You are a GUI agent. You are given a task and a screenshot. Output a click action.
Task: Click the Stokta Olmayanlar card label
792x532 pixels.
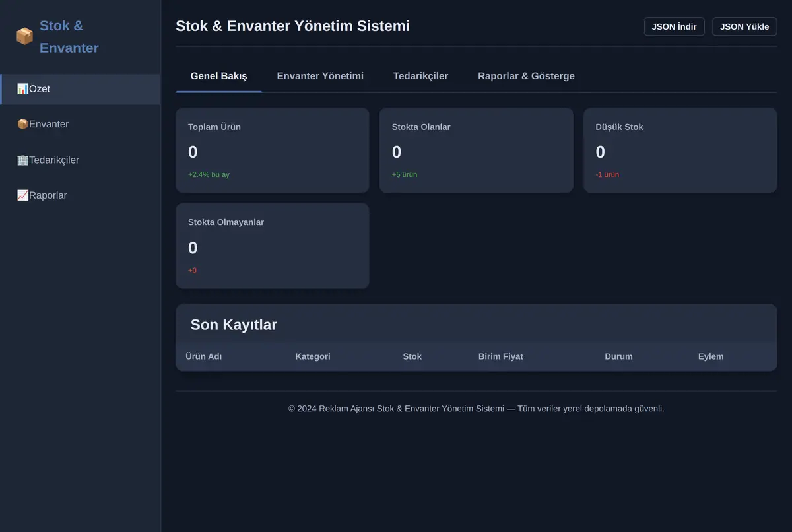point(226,222)
